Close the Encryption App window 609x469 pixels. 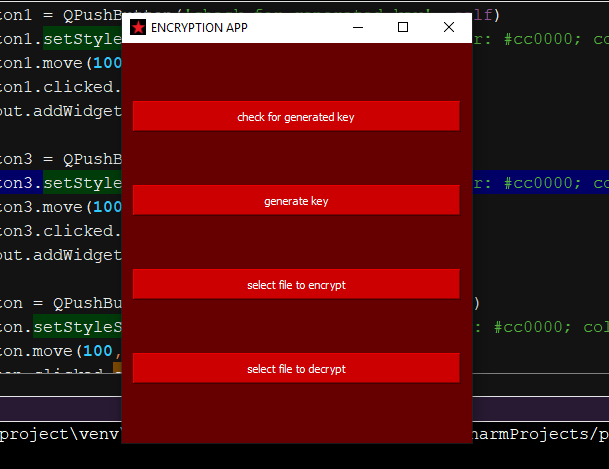point(449,27)
